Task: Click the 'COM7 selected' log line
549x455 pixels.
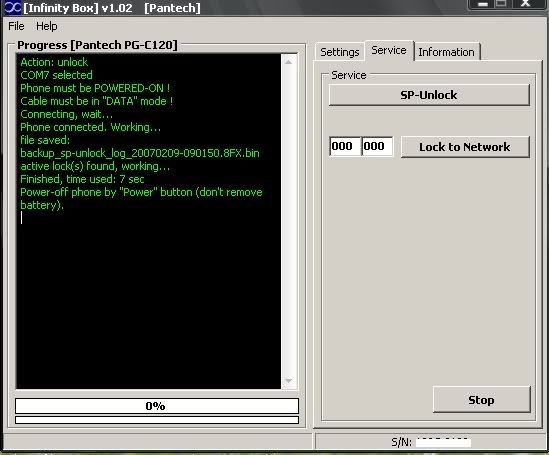Action: [56, 75]
